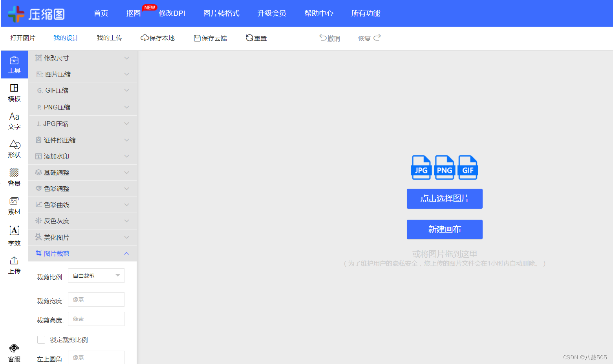The image size is (613, 364).
Task: Click the 新建画布 button
Action: (x=445, y=229)
